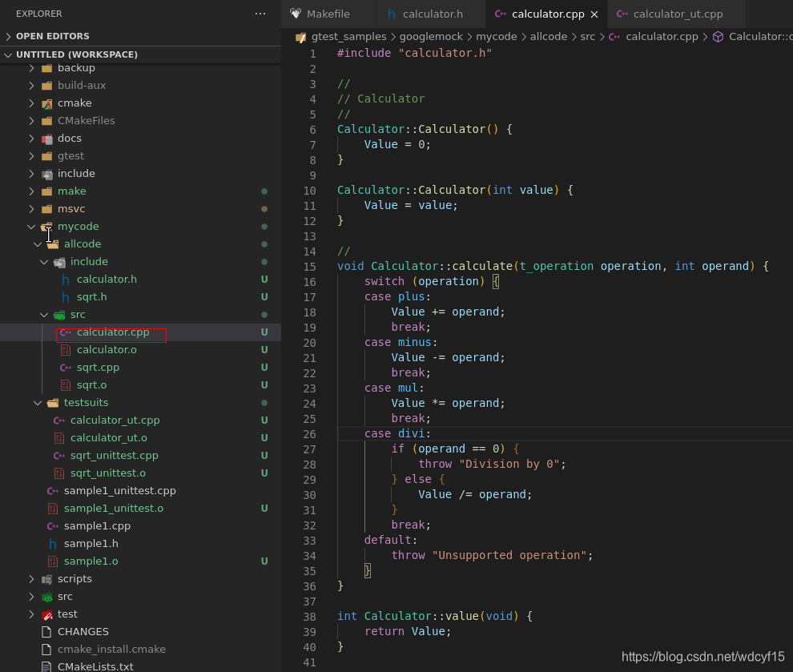
Task: Open sample1_unittest.cpp in the explorer
Action: (x=120, y=491)
